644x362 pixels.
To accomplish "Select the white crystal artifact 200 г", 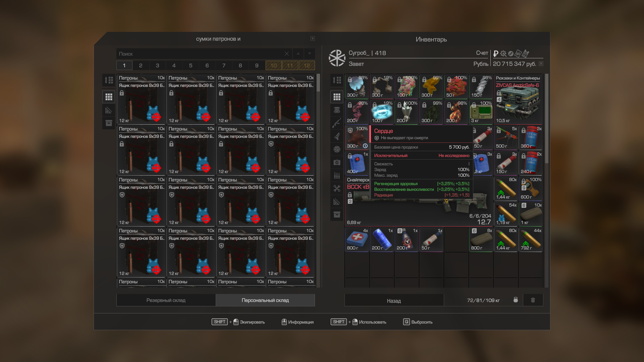I will coord(407,112).
